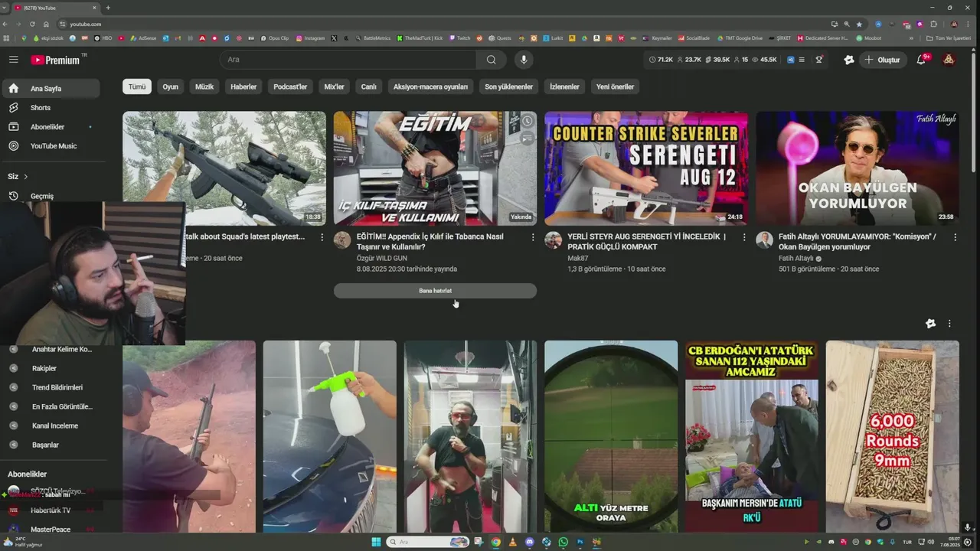Open more options for EĞİTİM video
This screenshot has height=551, width=980.
point(533,237)
